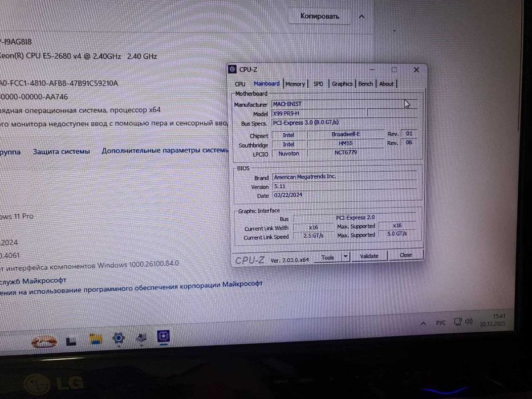Select the Mainboard tab
Image resolution: width=532 pixels, height=399 pixels.
267,83
